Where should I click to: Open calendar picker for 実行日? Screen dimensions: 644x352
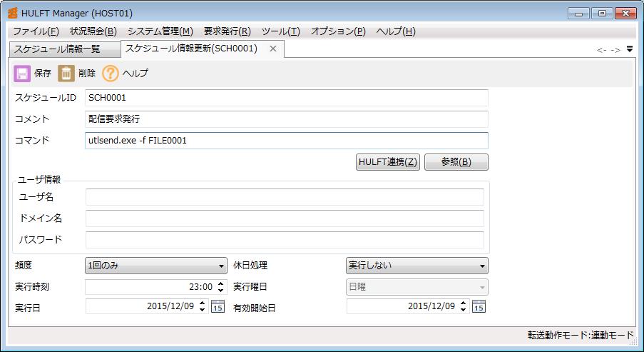[x=218, y=306]
